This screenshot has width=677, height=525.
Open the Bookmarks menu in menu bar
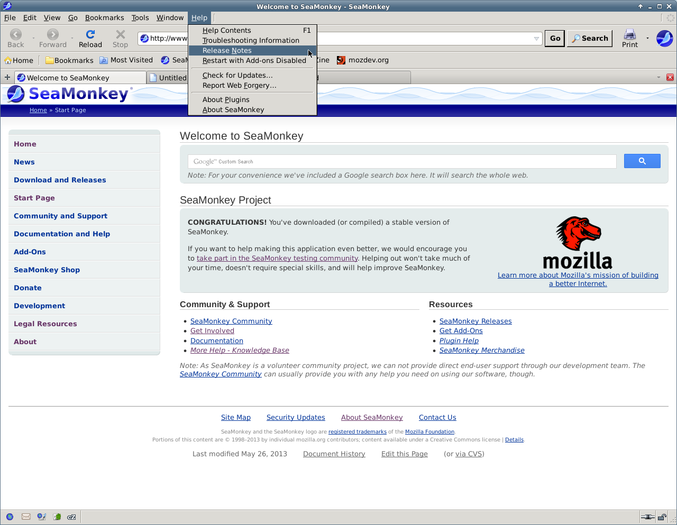pyautogui.click(x=104, y=18)
